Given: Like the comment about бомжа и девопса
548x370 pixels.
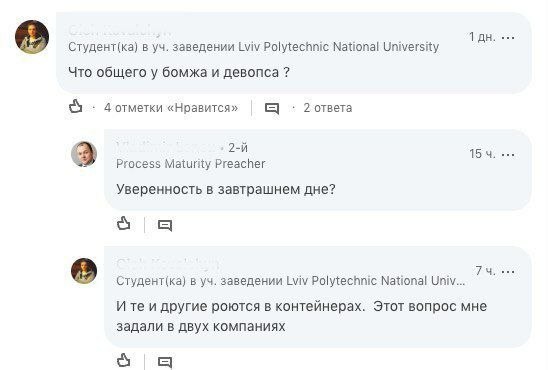Looking at the screenshot, I should click(75, 106).
